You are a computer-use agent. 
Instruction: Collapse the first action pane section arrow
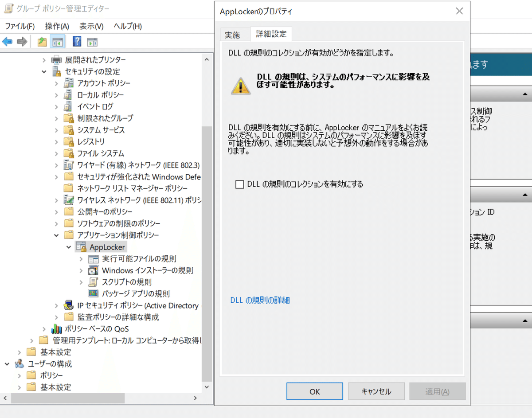[x=525, y=94]
